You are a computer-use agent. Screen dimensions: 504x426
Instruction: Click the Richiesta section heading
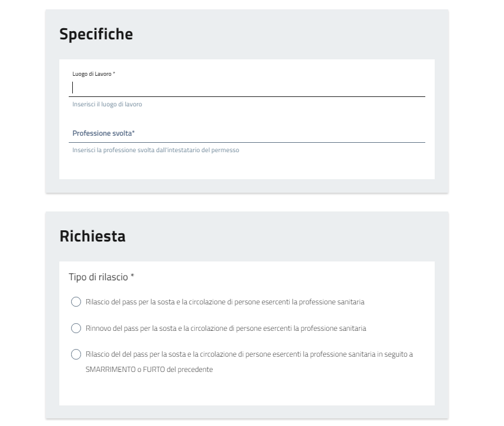click(92, 236)
